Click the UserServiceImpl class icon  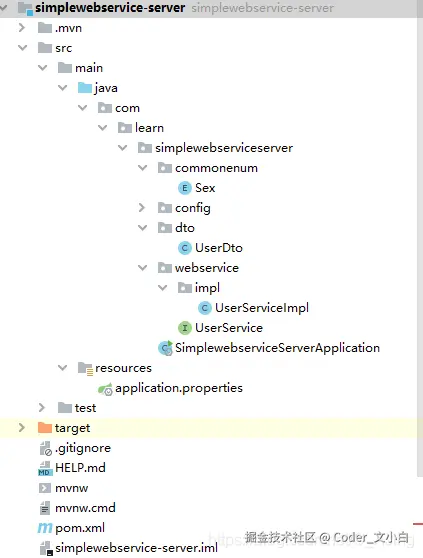[205, 308]
